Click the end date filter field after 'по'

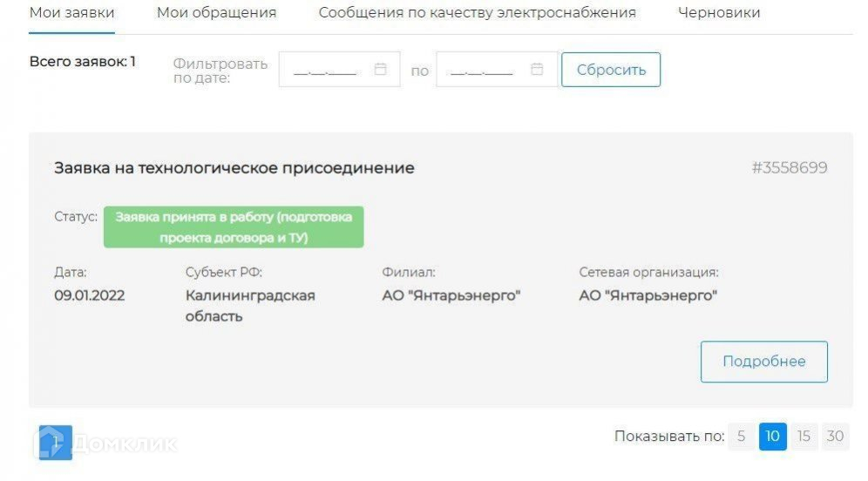click(482, 71)
